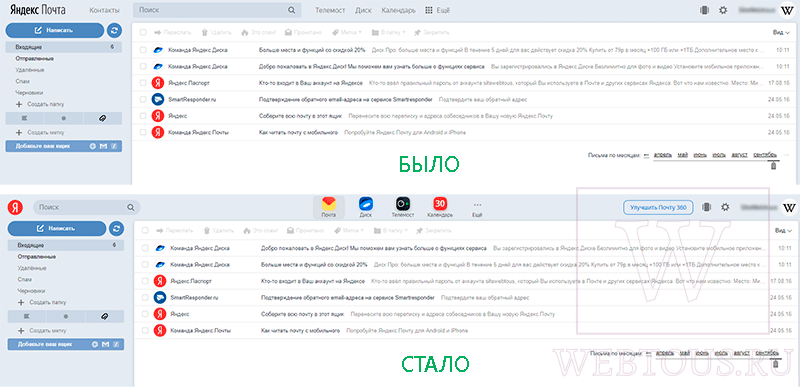Open the Вид dropdown in old interface
The image size is (800, 387).
(x=781, y=32)
